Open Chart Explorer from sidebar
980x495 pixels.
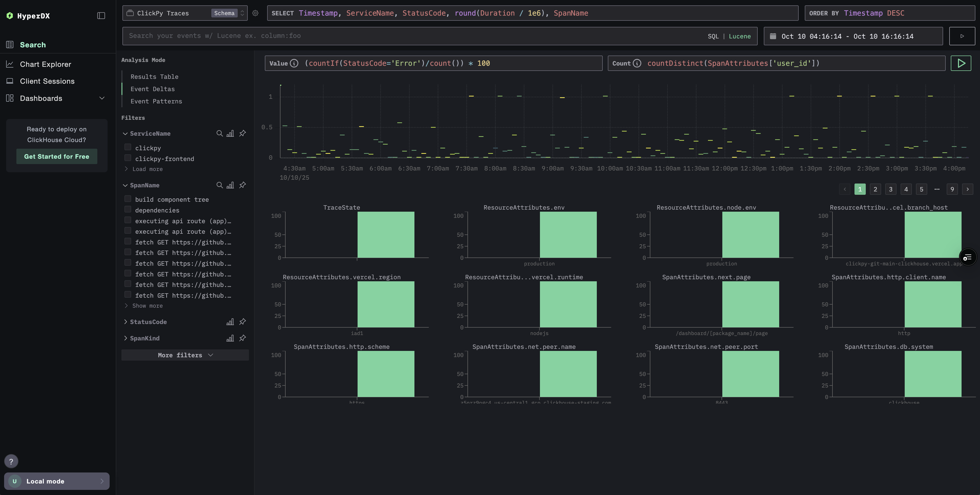[x=45, y=64]
